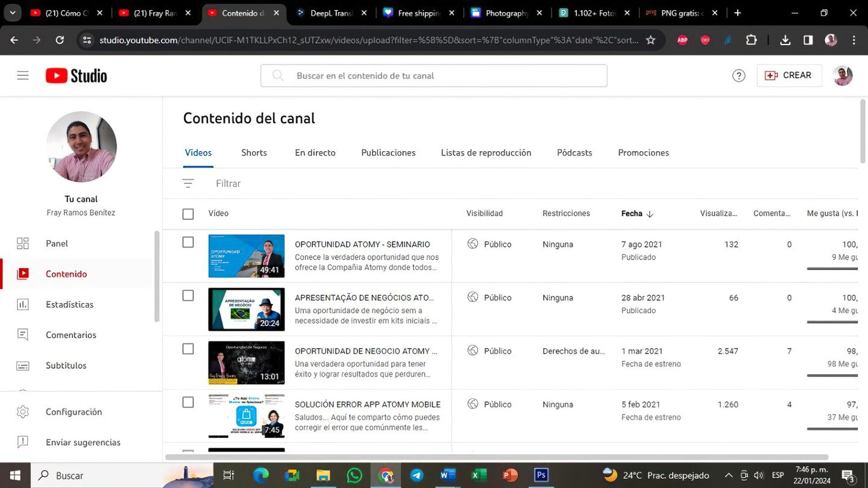Switch to the Shorts tab
This screenshot has height=488, width=868.
[x=254, y=152]
